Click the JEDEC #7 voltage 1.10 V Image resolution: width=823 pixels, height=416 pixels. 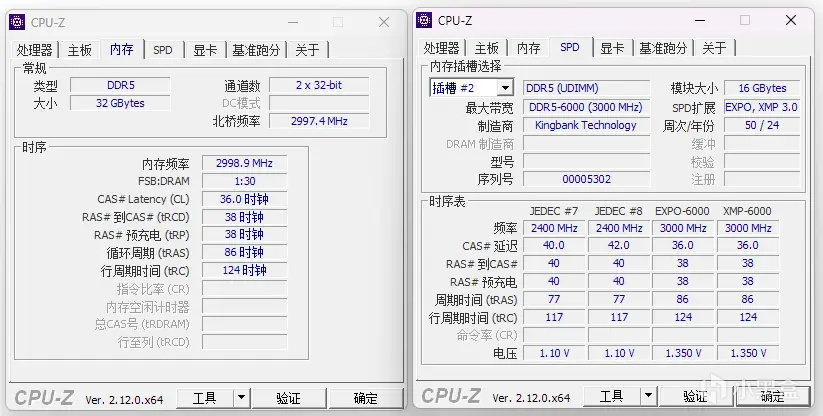coord(554,354)
